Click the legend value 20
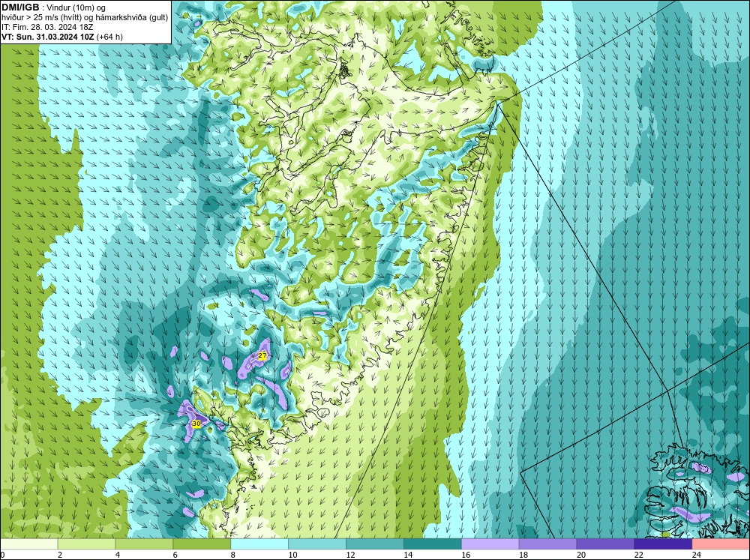This screenshot has height=560, width=750. click(x=580, y=555)
